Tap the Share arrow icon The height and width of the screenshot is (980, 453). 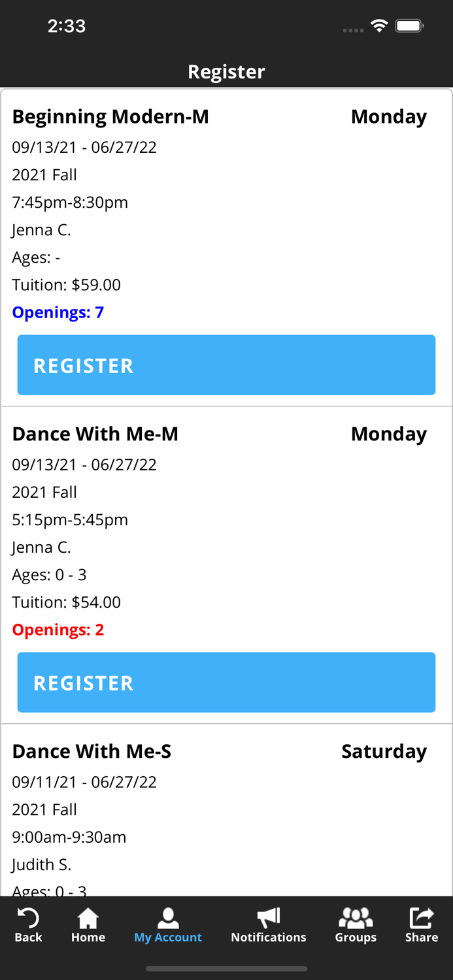click(x=422, y=918)
